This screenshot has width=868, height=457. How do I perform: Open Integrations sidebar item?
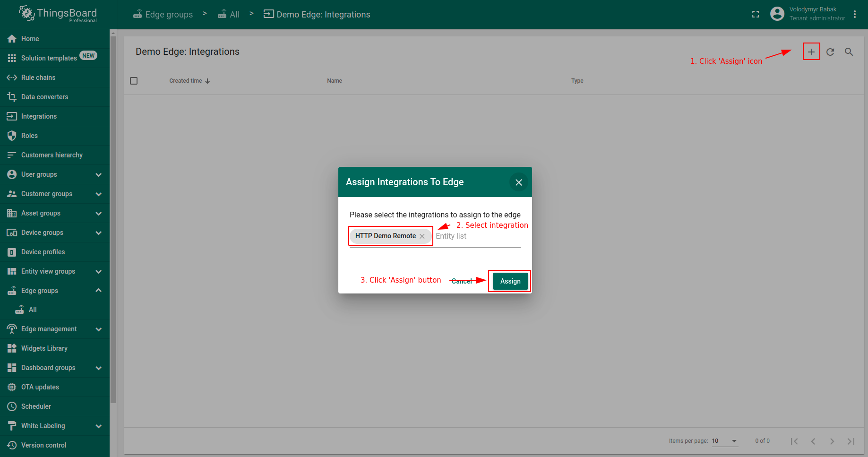point(55,116)
